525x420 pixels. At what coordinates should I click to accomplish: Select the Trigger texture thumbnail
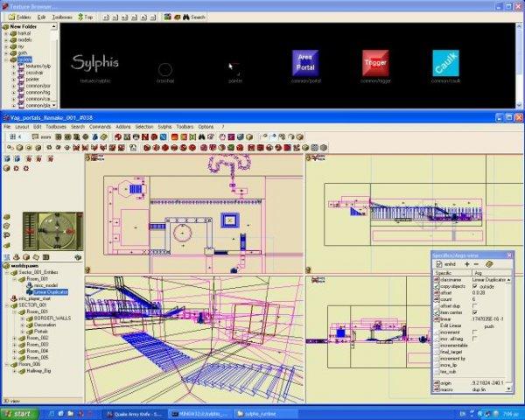[375, 63]
